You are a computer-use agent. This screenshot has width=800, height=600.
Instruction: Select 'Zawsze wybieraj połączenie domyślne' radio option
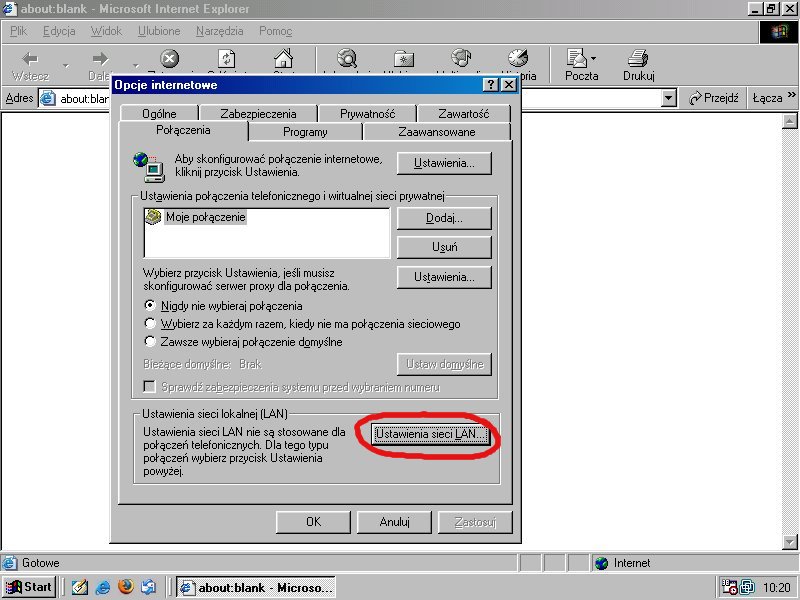point(149,341)
